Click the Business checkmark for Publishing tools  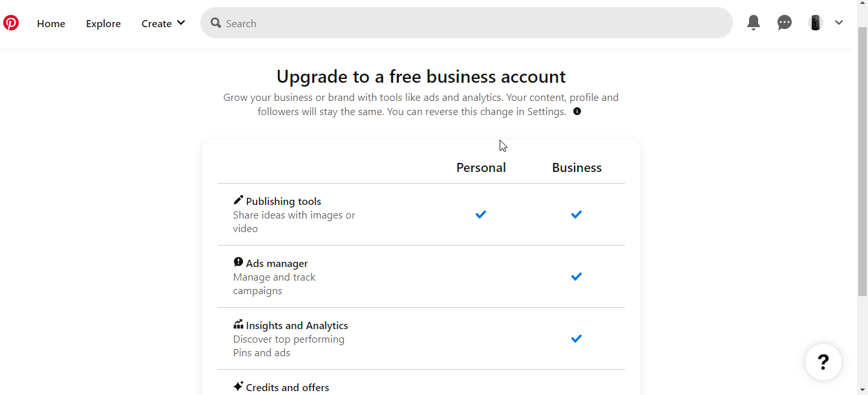pos(577,214)
